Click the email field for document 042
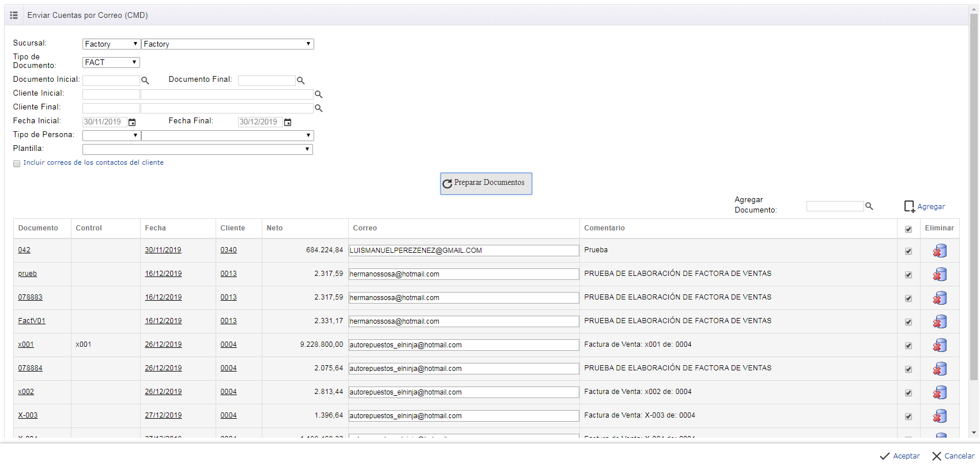Image resolution: width=980 pixels, height=466 pixels. coord(463,251)
